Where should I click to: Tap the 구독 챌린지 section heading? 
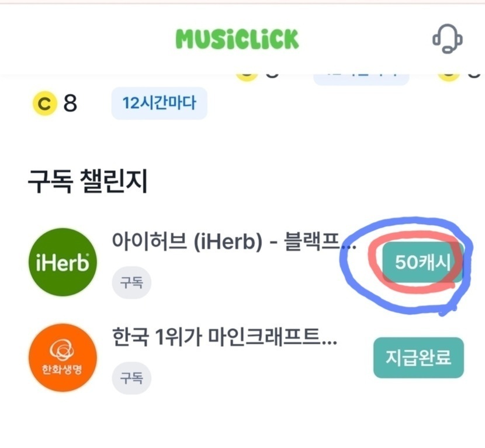(x=87, y=183)
